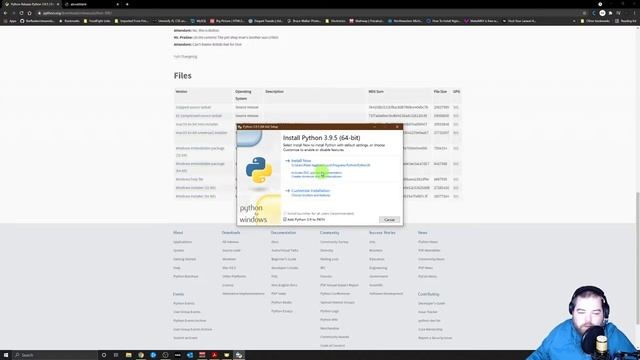640x360 pixels.
Task: Reload the python.org page
Action: [21, 13]
